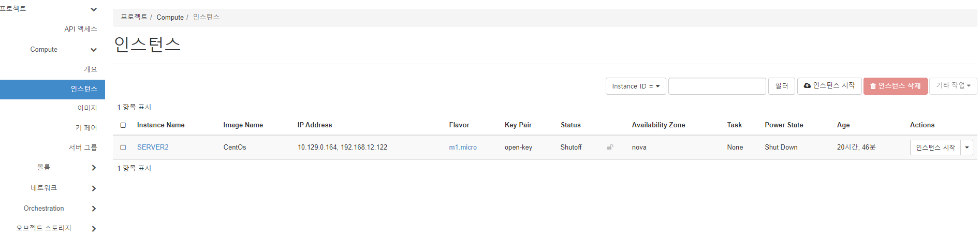This screenshot has height=236, width=980.
Task: Expand the Orchestration section chevron
Action: 94,209
